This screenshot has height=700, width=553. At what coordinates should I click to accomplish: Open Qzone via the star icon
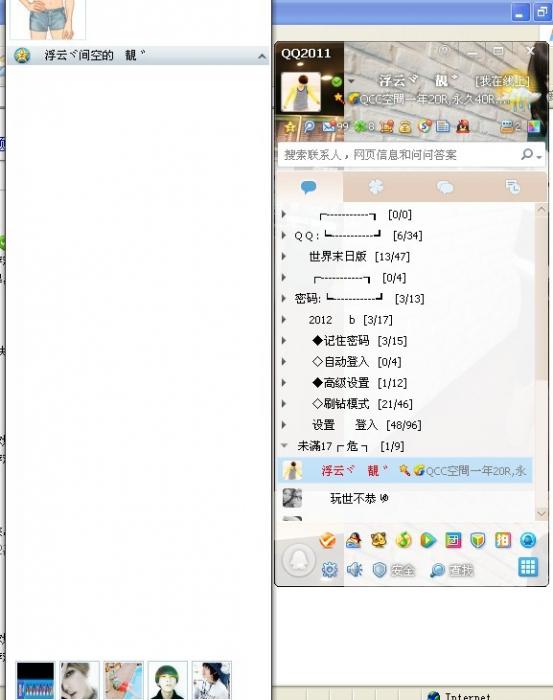[x=290, y=127]
